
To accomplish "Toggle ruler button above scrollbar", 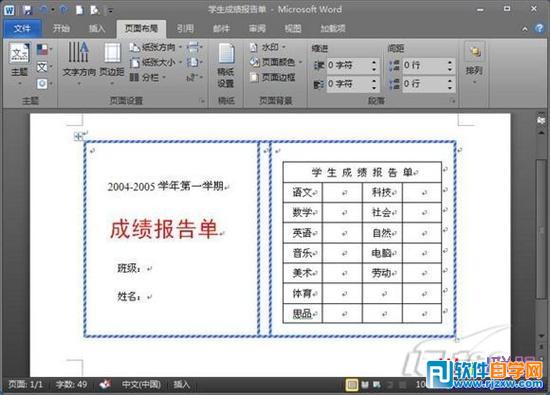I will click(x=541, y=120).
